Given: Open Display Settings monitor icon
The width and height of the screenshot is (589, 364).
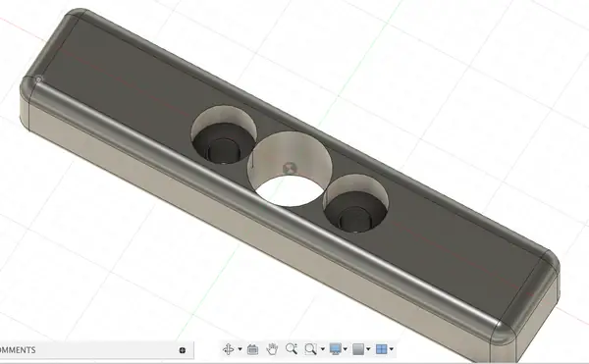Looking at the screenshot, I should point(335,349).
